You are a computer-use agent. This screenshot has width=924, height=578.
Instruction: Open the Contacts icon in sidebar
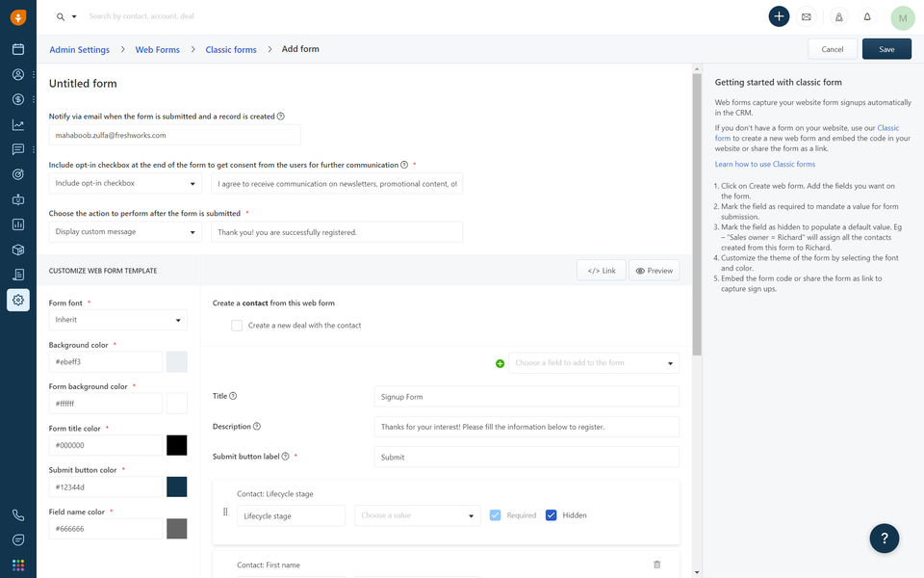click(18, 74)
